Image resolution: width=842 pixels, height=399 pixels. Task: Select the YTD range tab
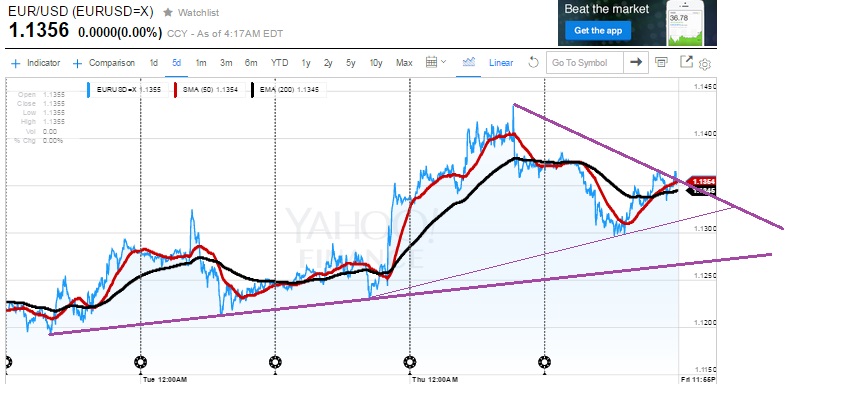pos(279,63)
